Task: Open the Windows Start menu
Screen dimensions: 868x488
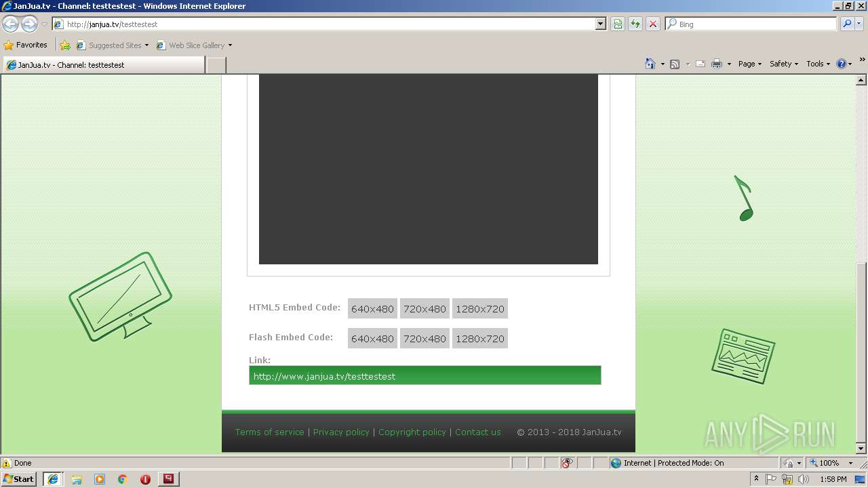Action: (x=19, y=479)
